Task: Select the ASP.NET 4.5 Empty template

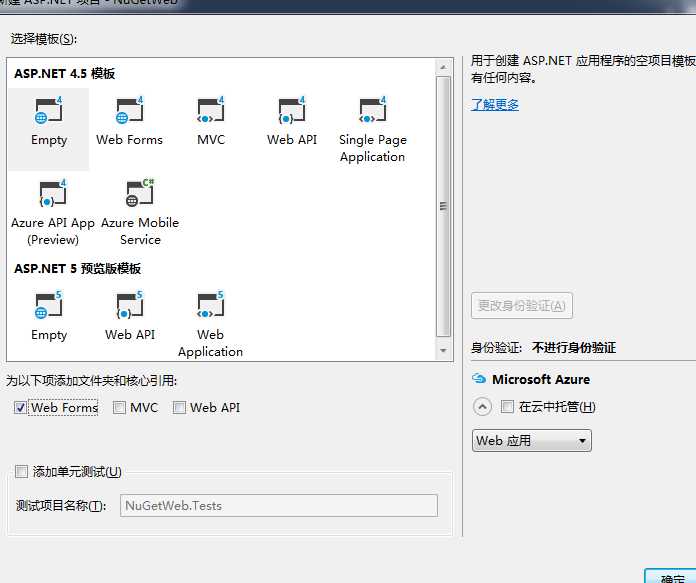Action: point(49,129)
